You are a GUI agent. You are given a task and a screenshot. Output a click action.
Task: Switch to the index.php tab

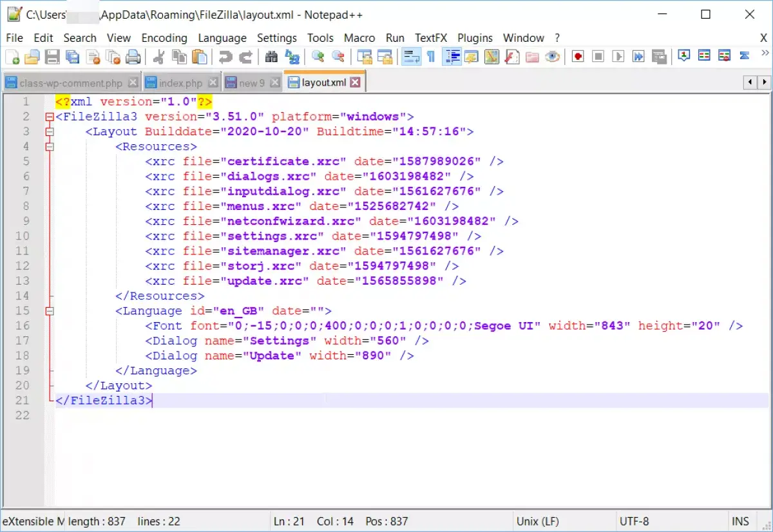(181, 83)
